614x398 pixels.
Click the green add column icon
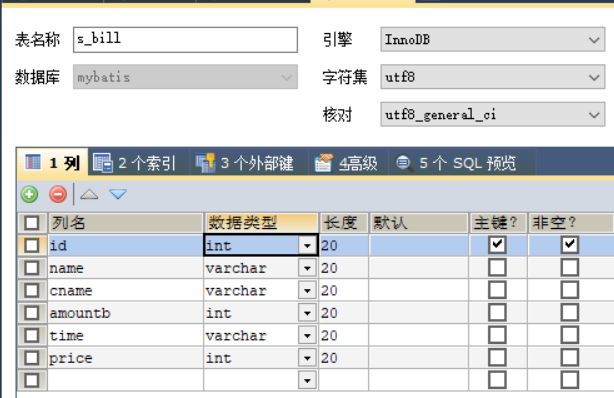click(x=29, y=194)
